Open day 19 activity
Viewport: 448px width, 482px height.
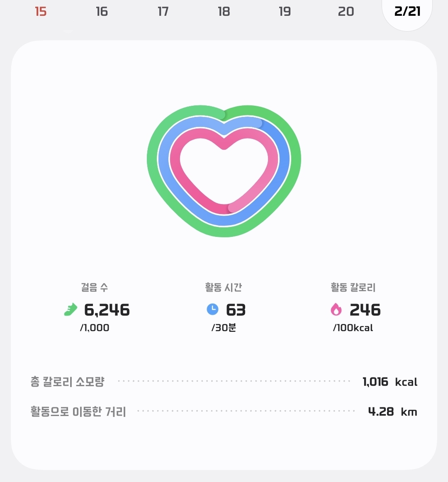[285, 12]
